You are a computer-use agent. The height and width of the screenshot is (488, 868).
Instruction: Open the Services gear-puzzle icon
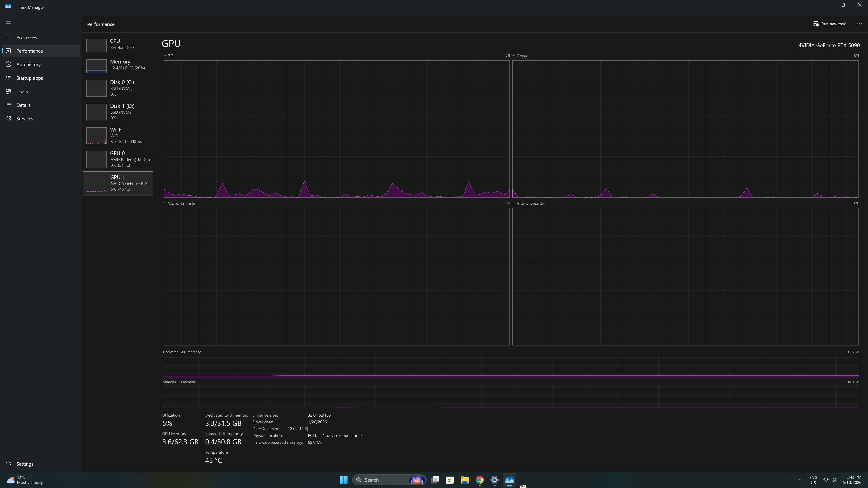[8, 118]
